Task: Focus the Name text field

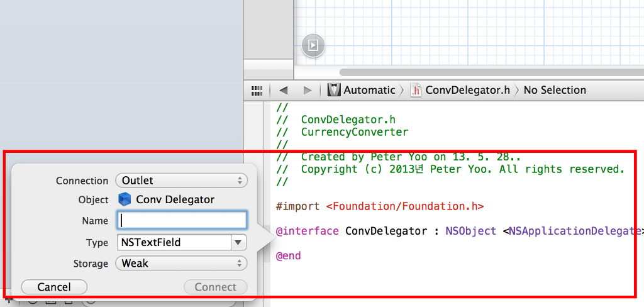Action: 182,220
